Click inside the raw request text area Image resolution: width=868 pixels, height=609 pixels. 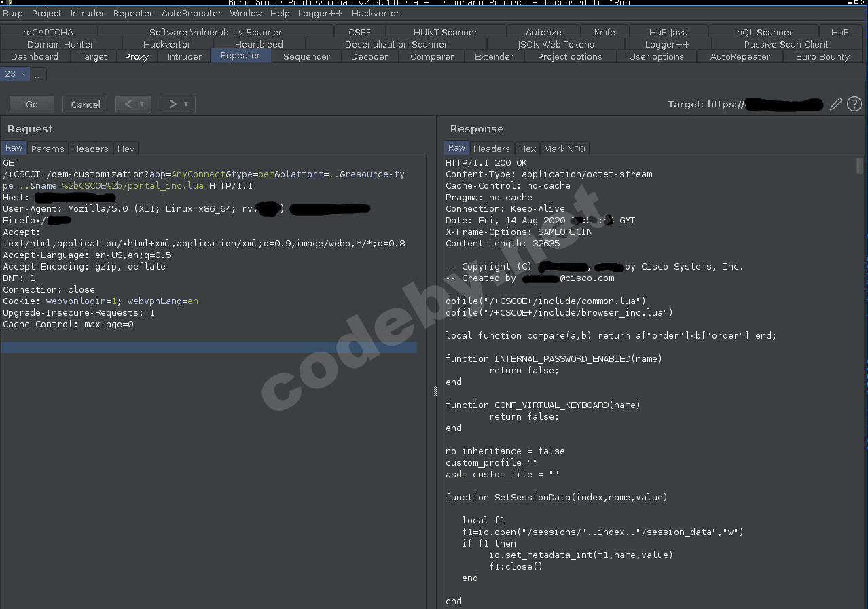click(204, 441)
